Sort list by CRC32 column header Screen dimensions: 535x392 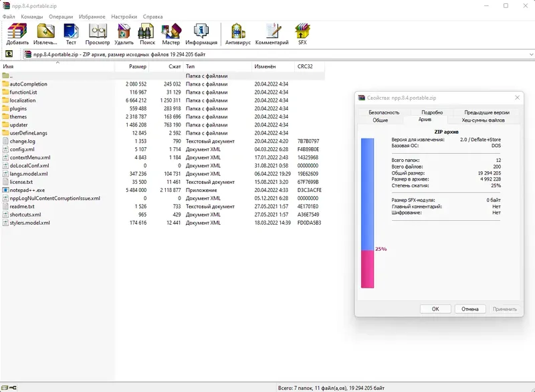coord(310,66)
